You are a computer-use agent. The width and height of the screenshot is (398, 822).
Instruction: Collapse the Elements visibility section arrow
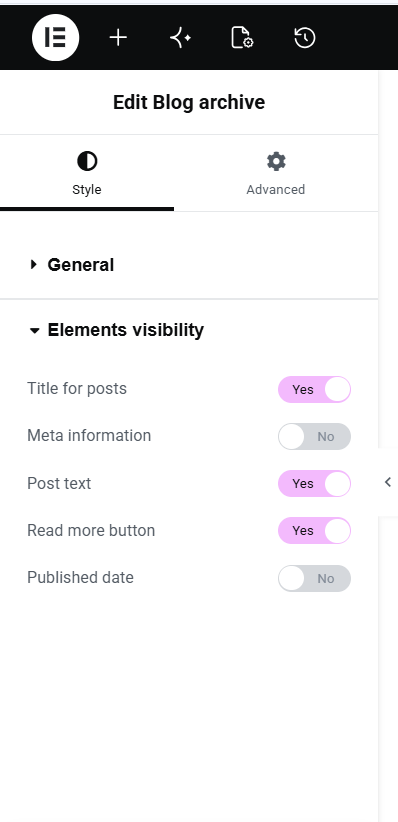[x=35, y=331]
